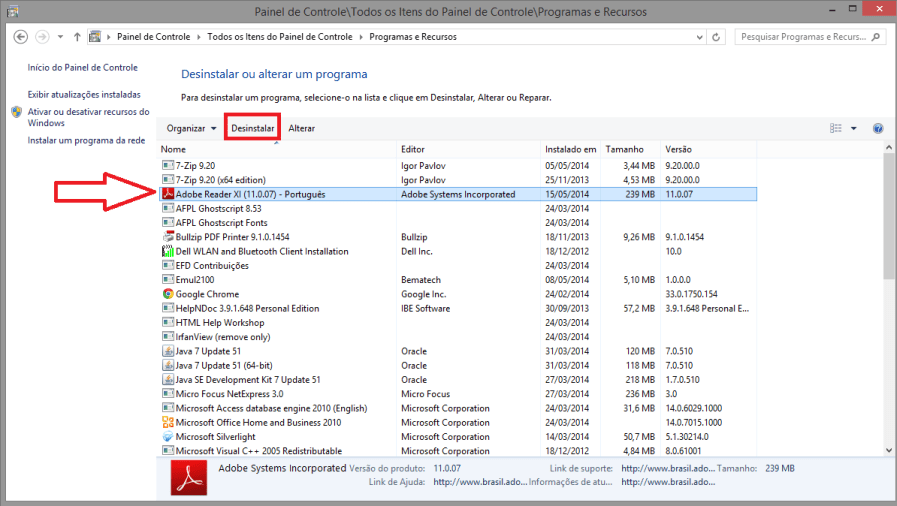Refresh the Programas e Recursos view
Image resolution: width=897 pixels, height=506 pixels.
click(x=716, y=37)
